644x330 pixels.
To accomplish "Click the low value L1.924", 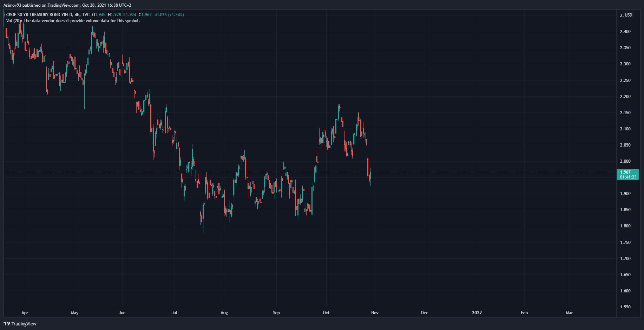I will tap(130, 15).
